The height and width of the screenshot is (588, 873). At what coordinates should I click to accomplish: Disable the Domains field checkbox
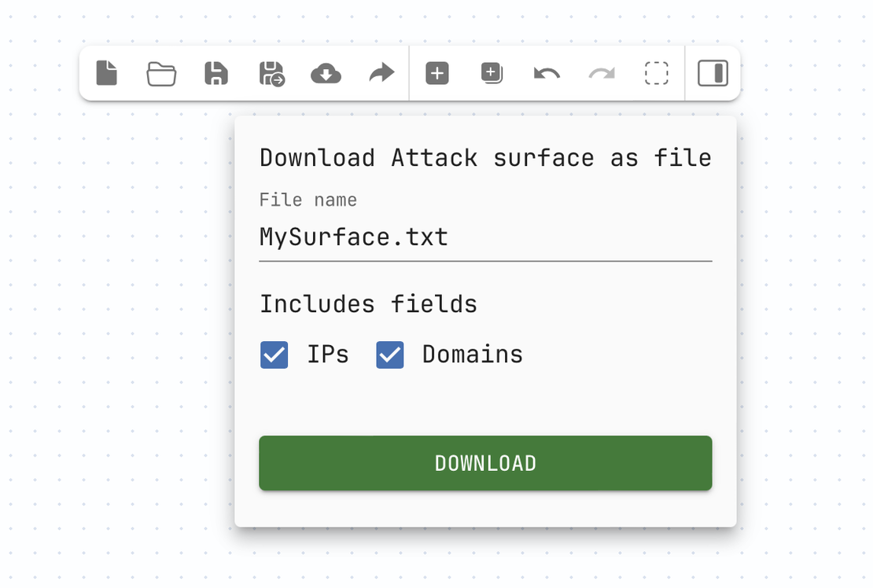pyautogui.click(x=389, y=355)
